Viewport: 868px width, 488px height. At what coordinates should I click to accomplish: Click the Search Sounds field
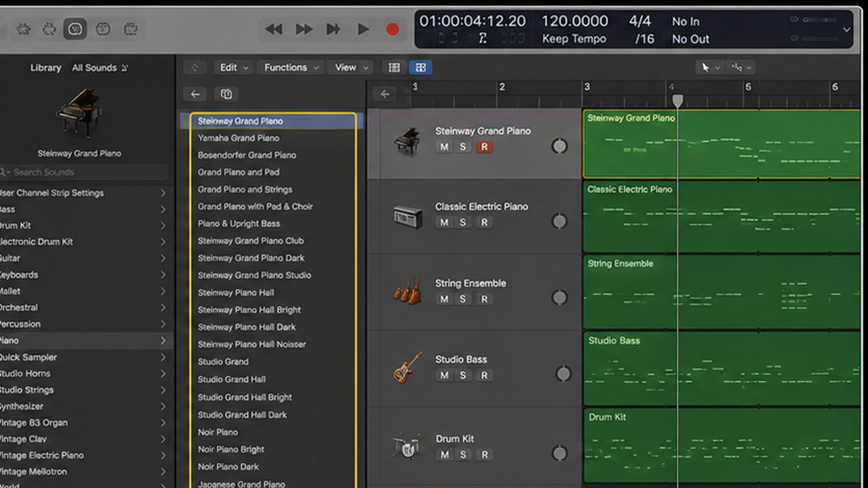83,172
